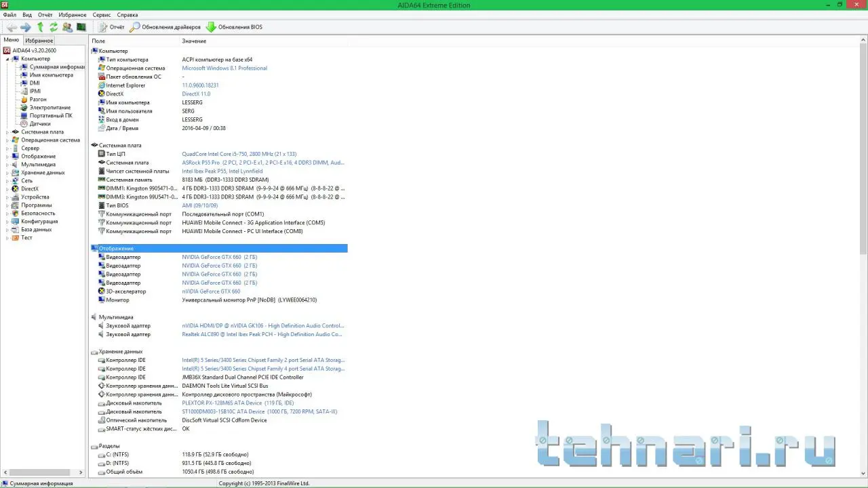Select the IPMI icon in the tree
Screen dimensions: 868x488
pyautogui.click(x=24, y=91)
